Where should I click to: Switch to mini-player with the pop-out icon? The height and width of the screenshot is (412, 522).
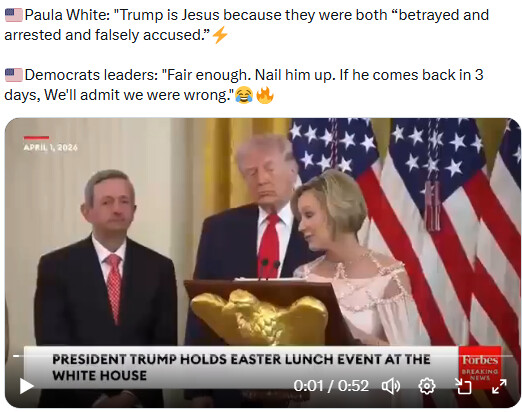(464, 386)
